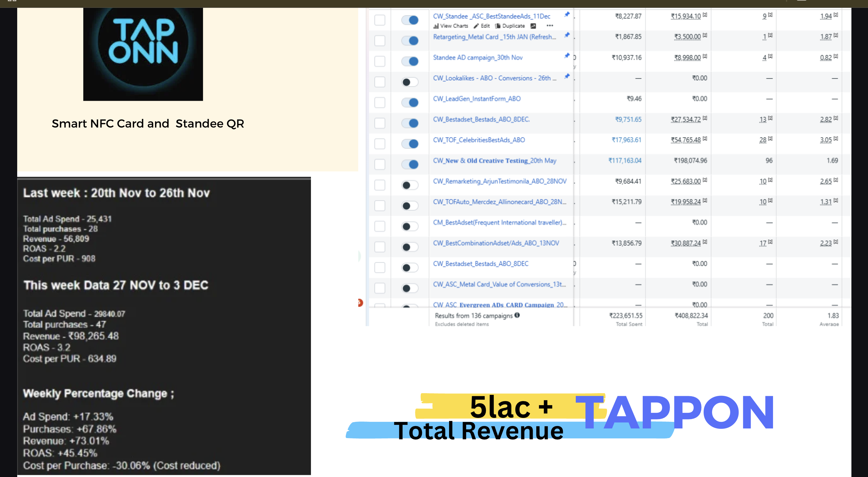Click the pin icon on Standee AD campaign_30th Nov
Viewport: 868px width, 477px height.
click(567, 55)
